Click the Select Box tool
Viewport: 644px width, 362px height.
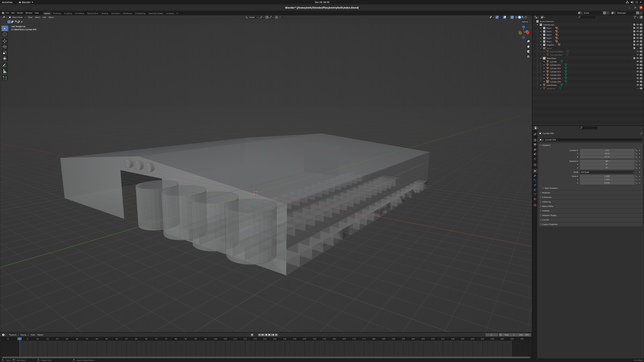pyautogui.click(x=5, y=28)
